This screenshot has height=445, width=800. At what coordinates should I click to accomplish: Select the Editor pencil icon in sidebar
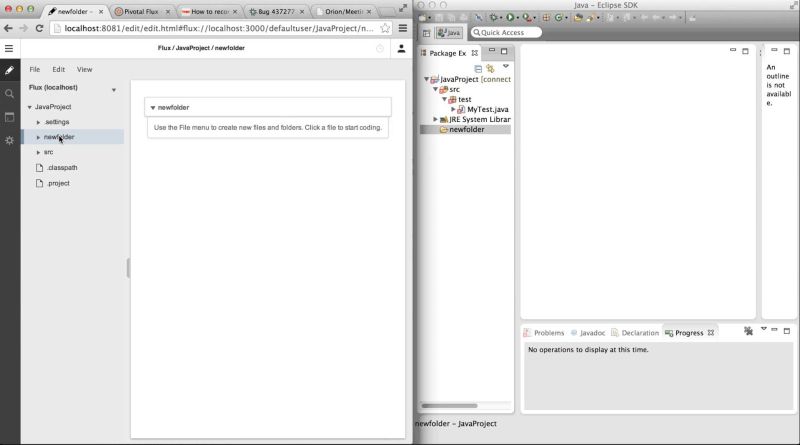[x=9, y=70]
